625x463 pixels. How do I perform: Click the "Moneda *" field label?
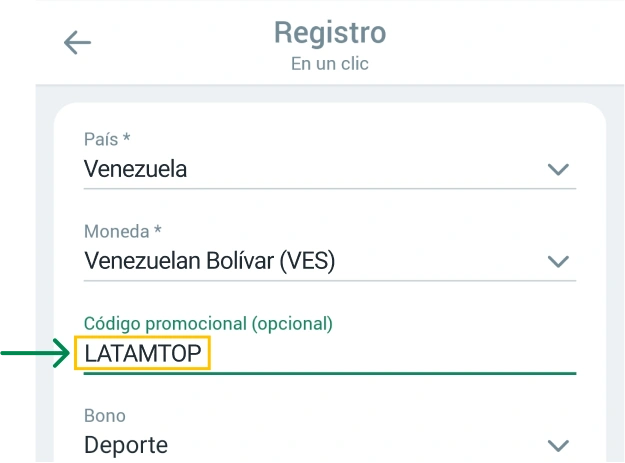point(123,232)
